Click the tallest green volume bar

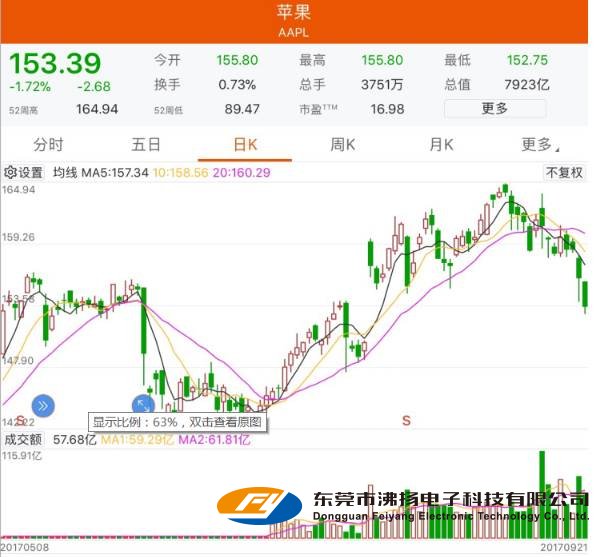click(542, 494)
